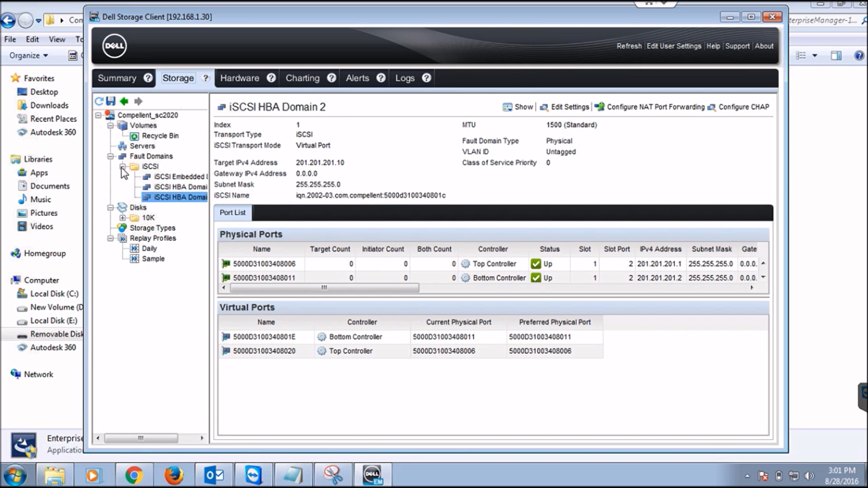The height and width of the screenshot is (488, 868).
Task: Click the Show icon above the domain details
Action: [x=508, y=107]
